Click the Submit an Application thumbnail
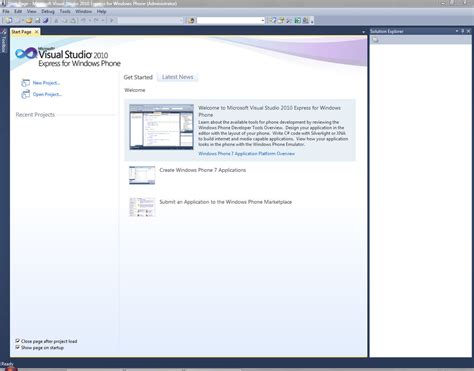This screenshot has width=474, height=371. coord(142,207)
